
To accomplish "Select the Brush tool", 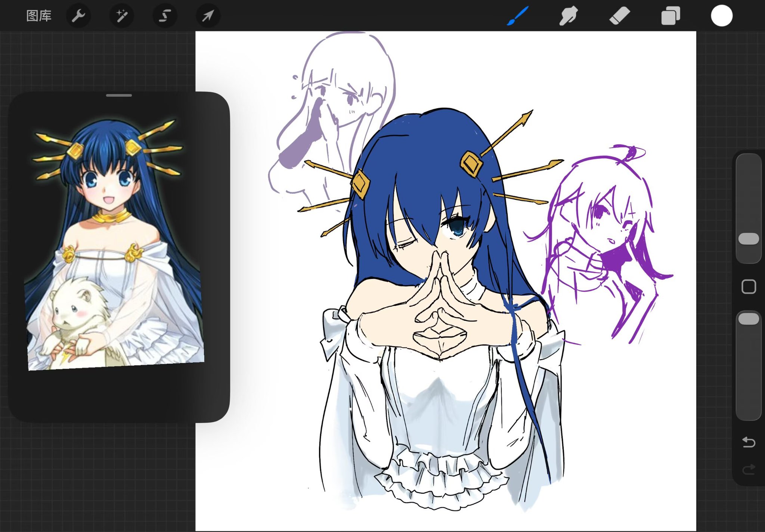I will pos(518,16).
